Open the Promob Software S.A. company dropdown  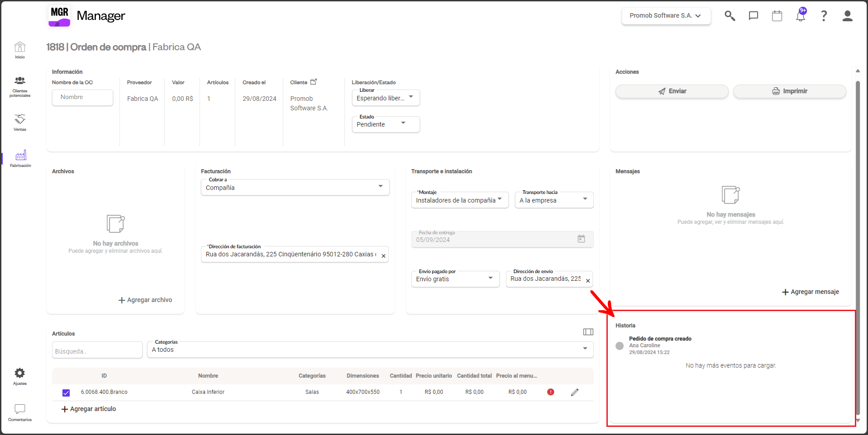(666, 16)
